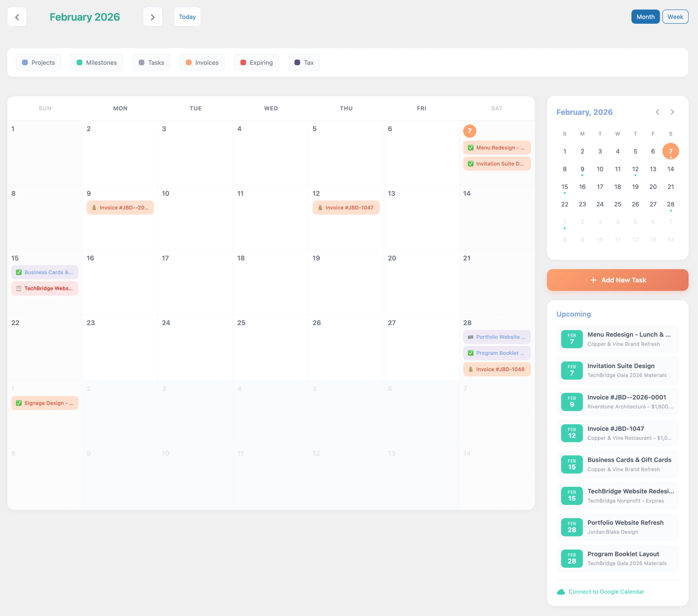Click money bag icon on Invoice #JBD-1047
This screenshot has height=616, width=698.
pyautogui.click(x=320, y=208)
